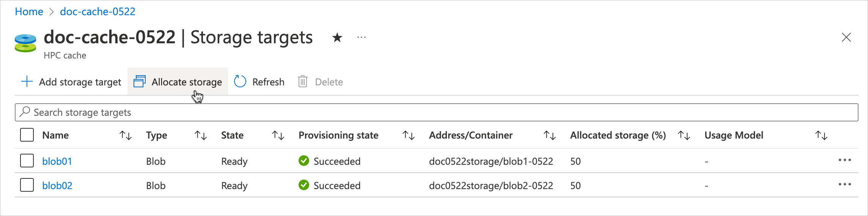Click the Delete trash can icon
Image resolution: width=868 pixels, height=216 pixels.
[302, 82]
